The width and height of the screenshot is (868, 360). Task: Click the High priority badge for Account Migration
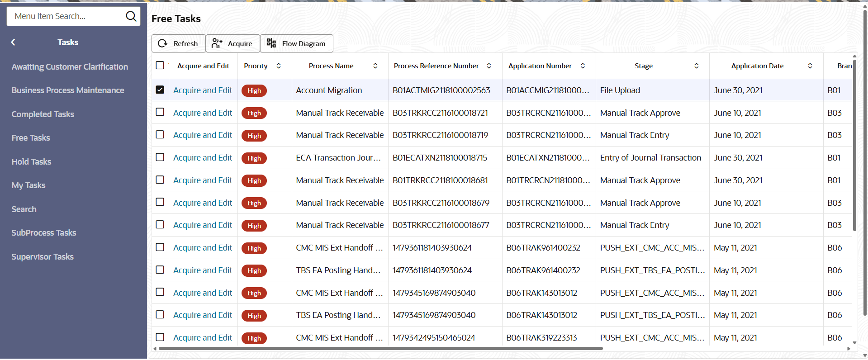click(x=254, y=90)
